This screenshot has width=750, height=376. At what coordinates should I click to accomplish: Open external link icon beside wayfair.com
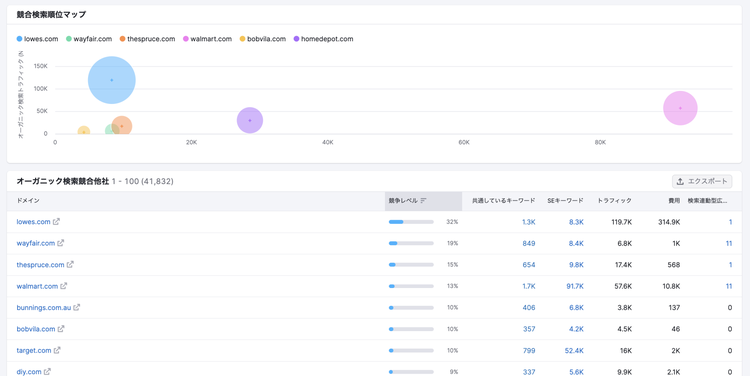pos(61,243)
